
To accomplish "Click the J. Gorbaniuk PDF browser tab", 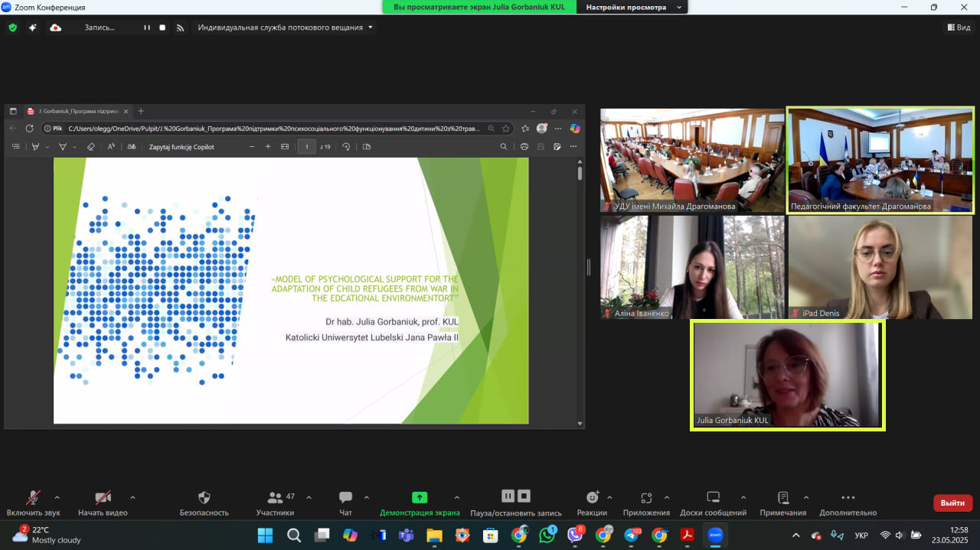I will pos(77,111).
